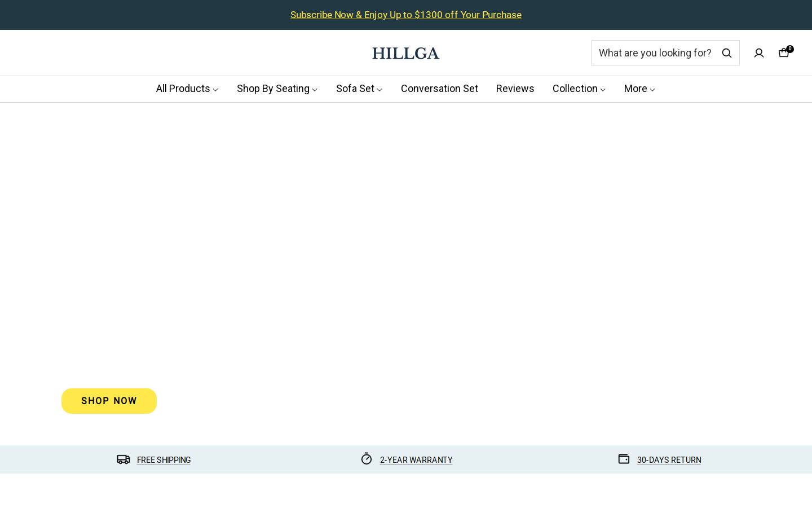Open the Free Shipping link
Screen dimensions: 812x508
pyautogui.click(x=164, y=460)
